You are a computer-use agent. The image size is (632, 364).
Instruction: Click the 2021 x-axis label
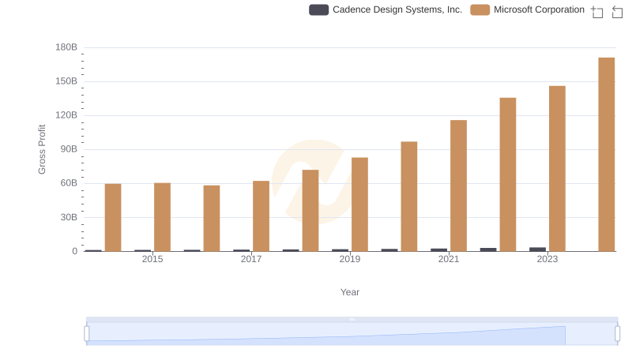449,259
